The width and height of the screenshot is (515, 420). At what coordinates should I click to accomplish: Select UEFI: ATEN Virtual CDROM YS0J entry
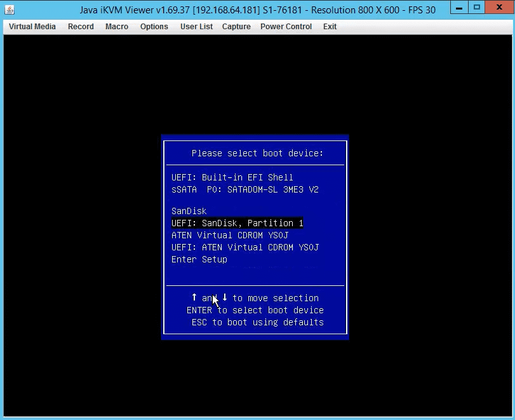click(244, 247)
